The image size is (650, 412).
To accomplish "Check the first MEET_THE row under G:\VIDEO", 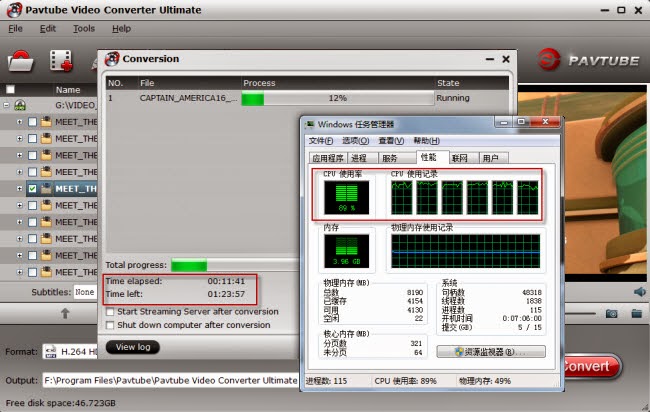I will coord(32,122).
